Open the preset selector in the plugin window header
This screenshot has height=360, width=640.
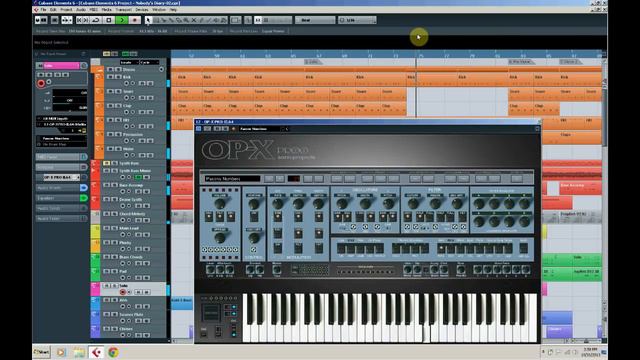pos(260,129)
